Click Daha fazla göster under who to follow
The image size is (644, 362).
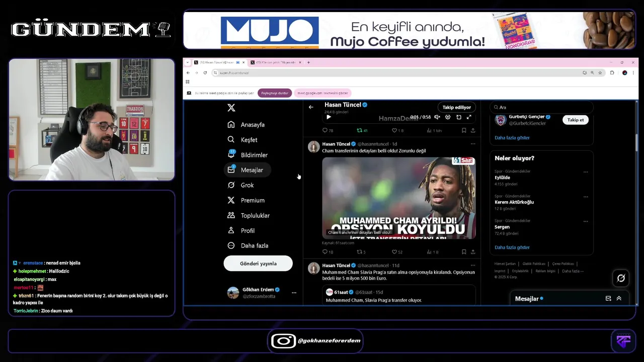[x=512, y=138]
